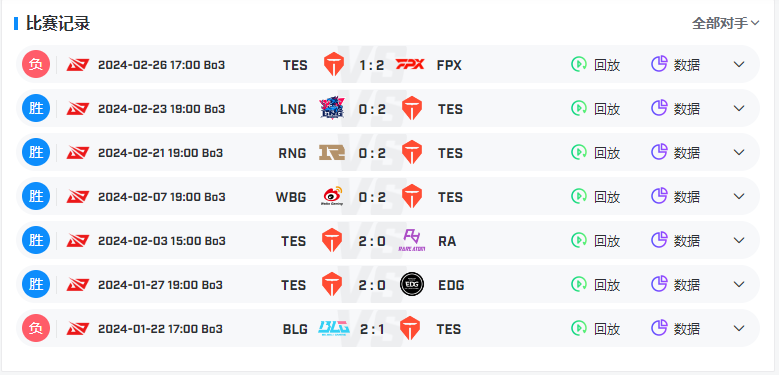Viewport: 779px width, 375px height.
Task: Click the FPX team logo
Action: [x=410, y=64]
